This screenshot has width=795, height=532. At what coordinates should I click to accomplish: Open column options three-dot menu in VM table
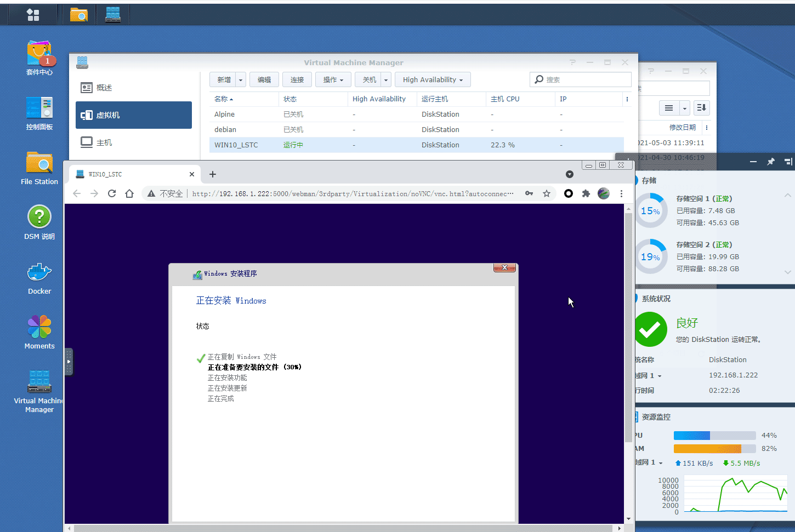point(627,99)
